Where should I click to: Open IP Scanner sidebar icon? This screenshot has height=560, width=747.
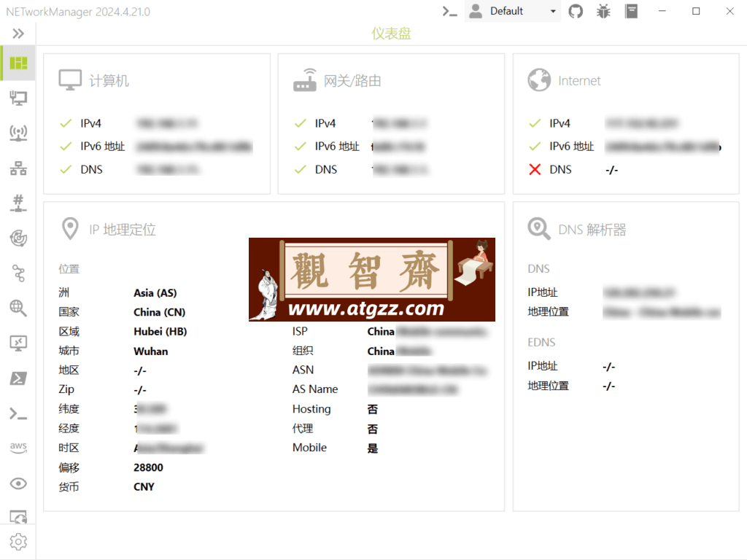click(x=18, y=168)
